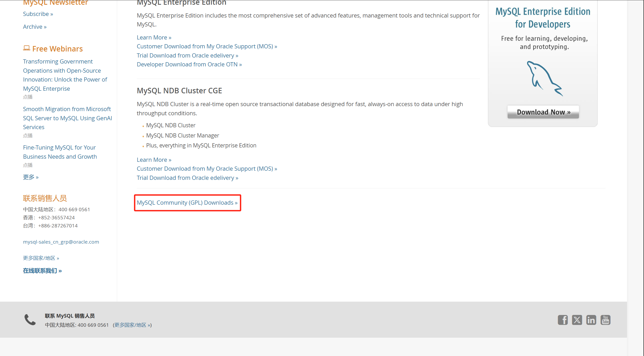Open Developer Download from Oracle OTN
The image size is (644, 356).
pos(189,64)
